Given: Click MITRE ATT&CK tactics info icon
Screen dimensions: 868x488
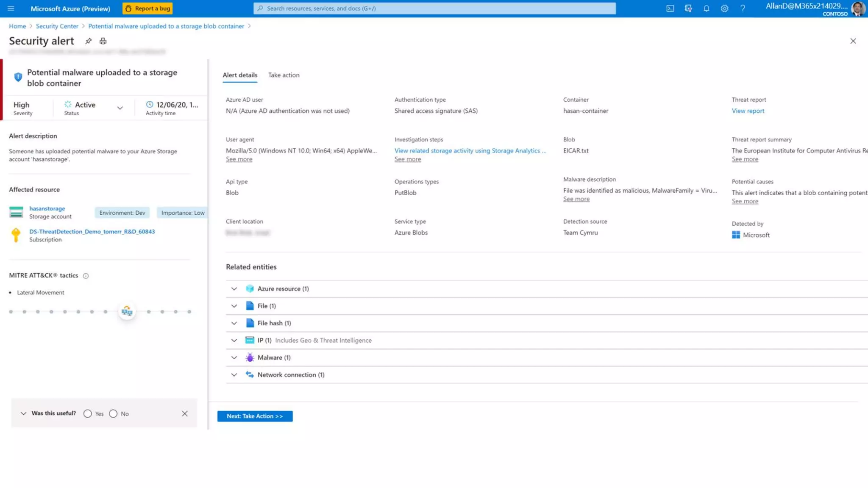Looking at the screenshot, I should click(x=86, y=276).
